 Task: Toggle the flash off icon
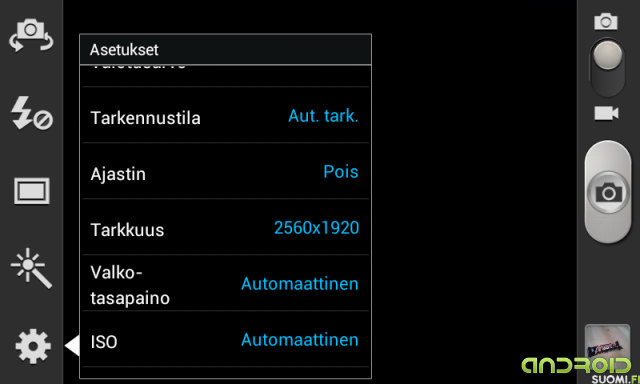pos(31,113)
